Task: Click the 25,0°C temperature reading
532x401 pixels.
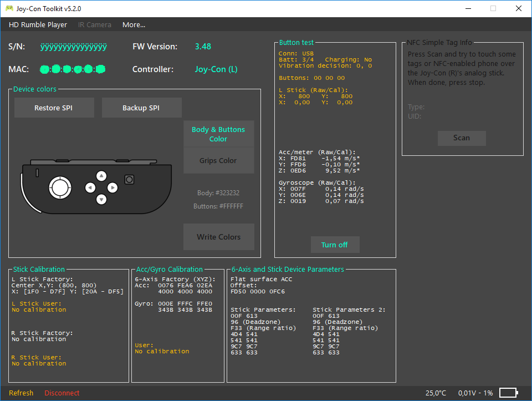Action: pyautogui.click(x=436, y=393)
